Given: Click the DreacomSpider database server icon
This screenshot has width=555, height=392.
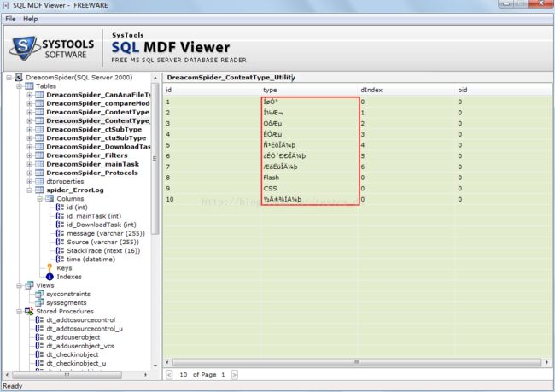Looking at the screenshot, I should [19, 77].
